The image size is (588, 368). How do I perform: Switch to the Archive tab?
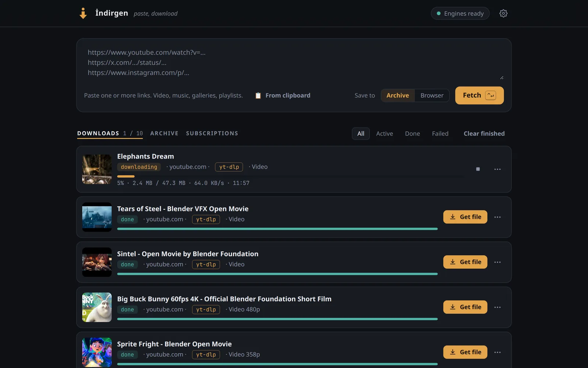point(164,133)
